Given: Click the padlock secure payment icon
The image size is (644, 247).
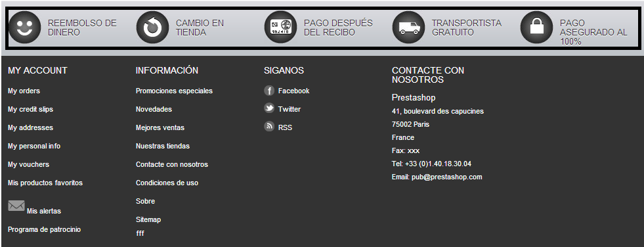Looking at the screenshot, I should 537,28.
